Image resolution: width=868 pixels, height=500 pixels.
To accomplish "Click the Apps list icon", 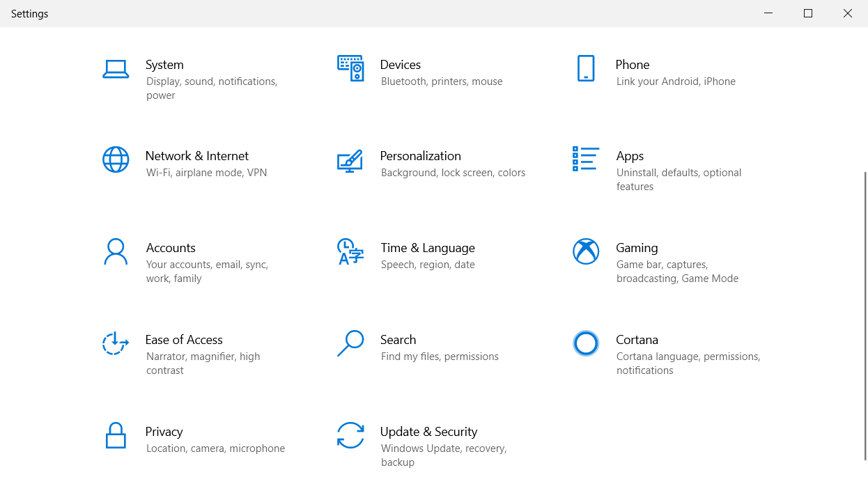I will point(585,159).
